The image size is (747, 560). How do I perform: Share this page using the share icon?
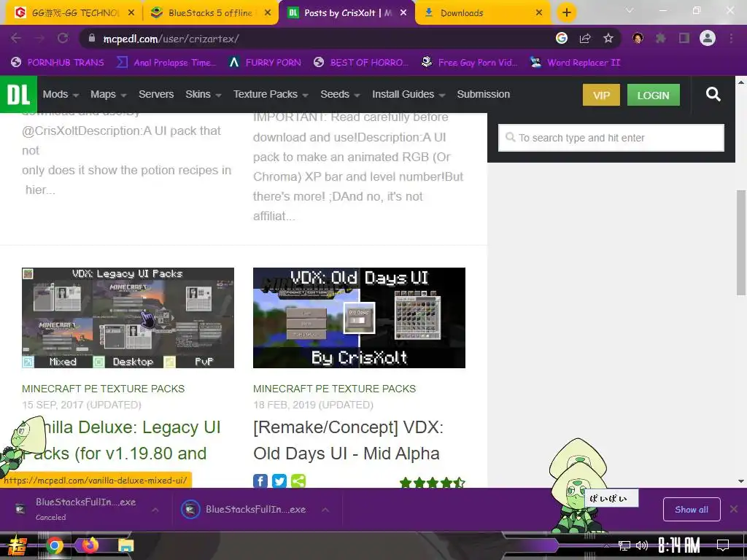[585, 38]
